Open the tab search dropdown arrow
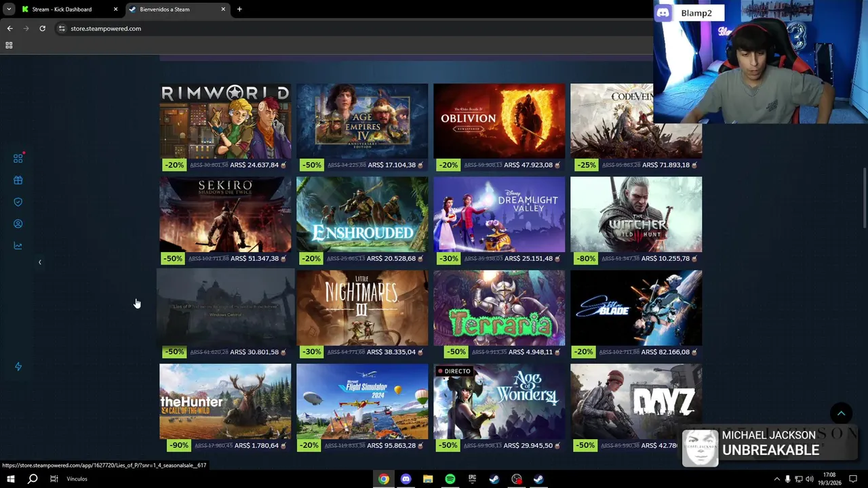This screenshot has width=868, height=488. click(x=9, y=9)
